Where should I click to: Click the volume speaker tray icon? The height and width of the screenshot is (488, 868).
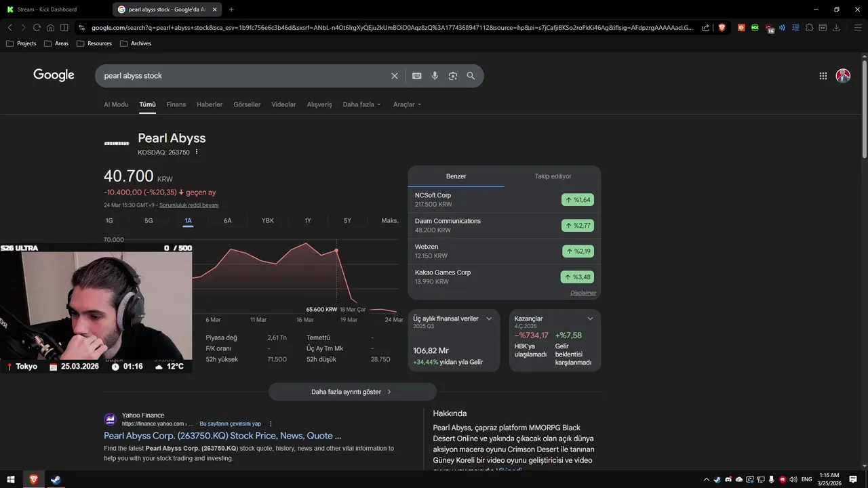793,479
